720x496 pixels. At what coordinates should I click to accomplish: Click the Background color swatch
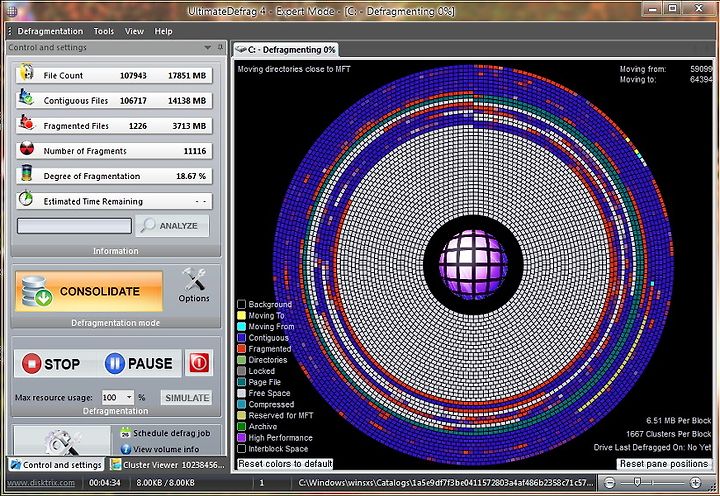[241, 304]
